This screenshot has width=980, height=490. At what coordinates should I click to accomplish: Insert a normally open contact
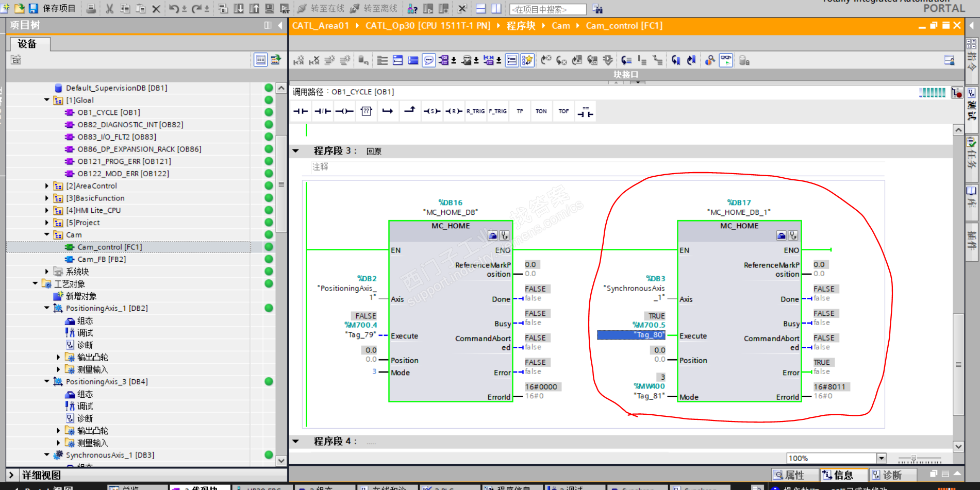pyautogui.click(x=301, y=111)
